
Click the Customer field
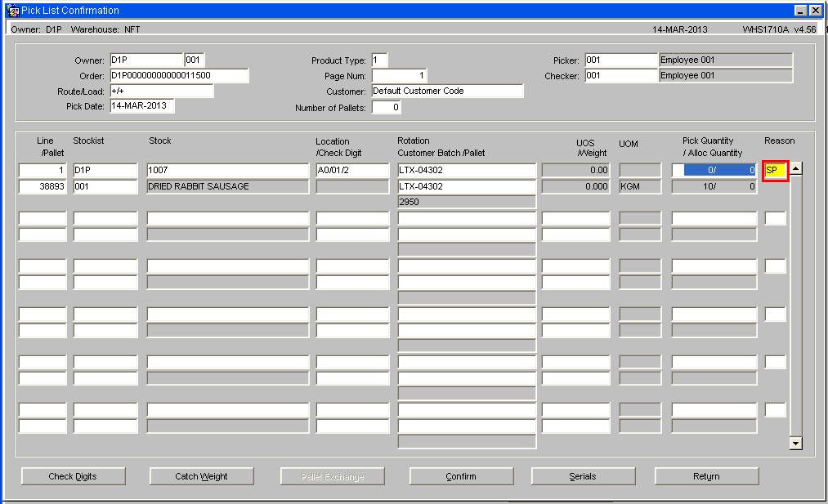(x=447, y=91)
